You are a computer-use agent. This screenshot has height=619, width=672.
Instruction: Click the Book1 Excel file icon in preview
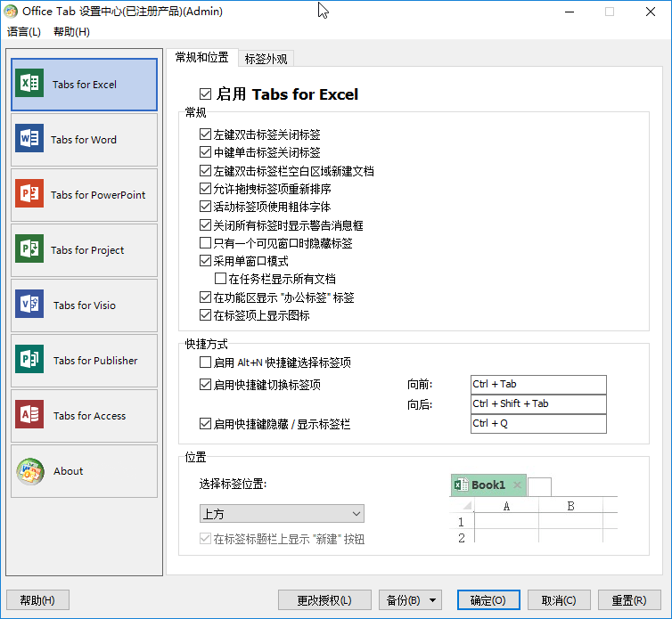(461, 485)
